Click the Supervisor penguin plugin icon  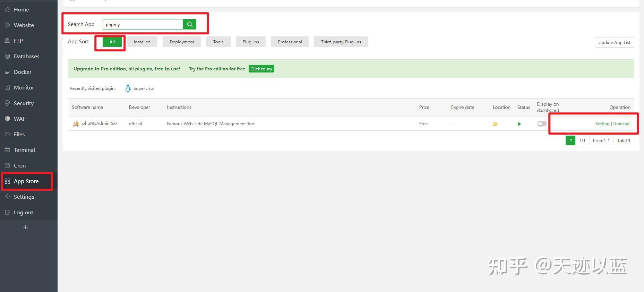tap(128, 88)
